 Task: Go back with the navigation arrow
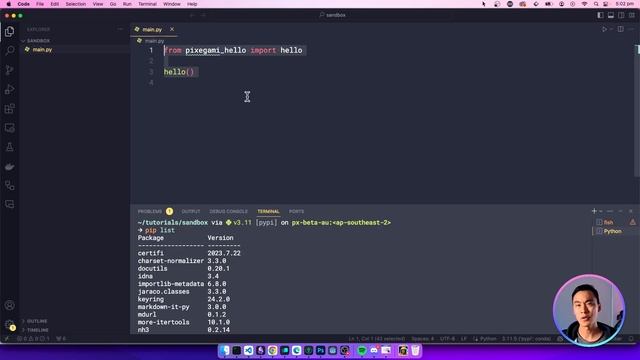click(x=192, y=15)
